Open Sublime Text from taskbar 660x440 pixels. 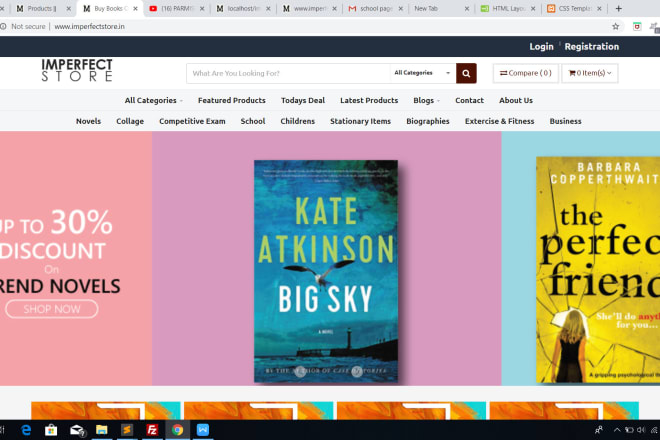pyautogui.click(x=127, y=430)
